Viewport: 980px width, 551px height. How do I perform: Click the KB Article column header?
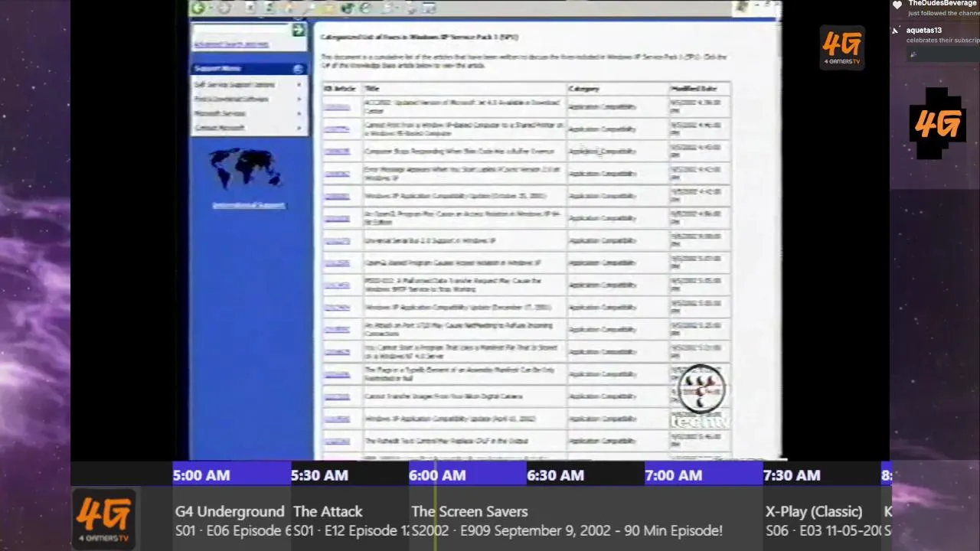click(340, 89)
